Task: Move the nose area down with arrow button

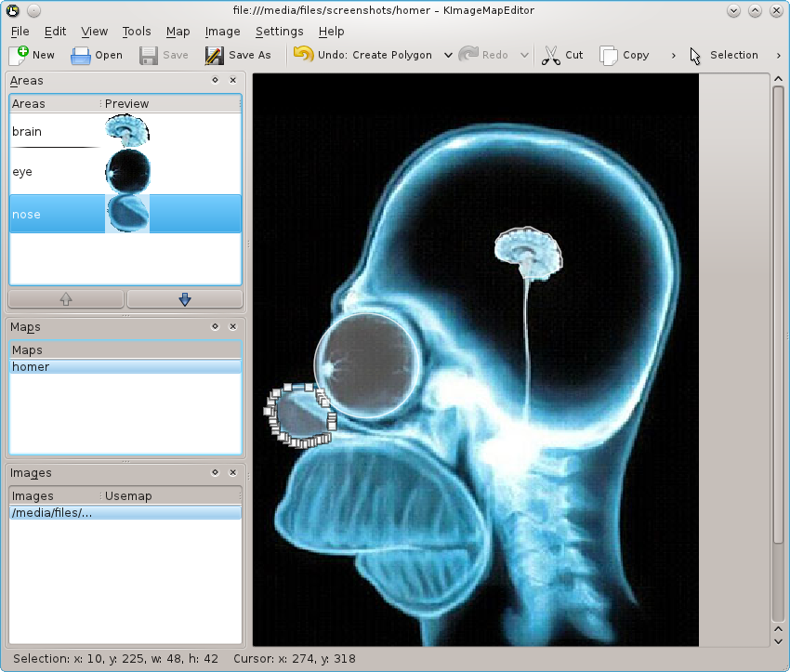Action: (184, 299)
